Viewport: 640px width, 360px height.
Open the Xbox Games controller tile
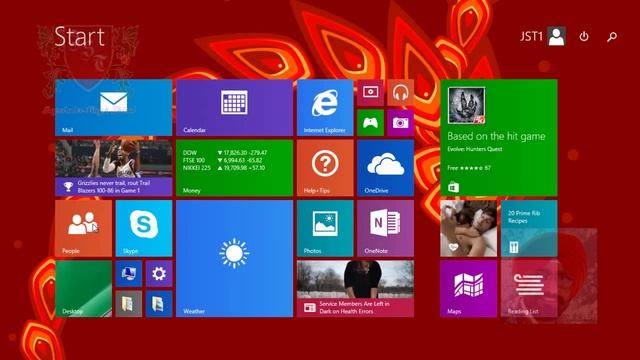click(x=370, y=123)
